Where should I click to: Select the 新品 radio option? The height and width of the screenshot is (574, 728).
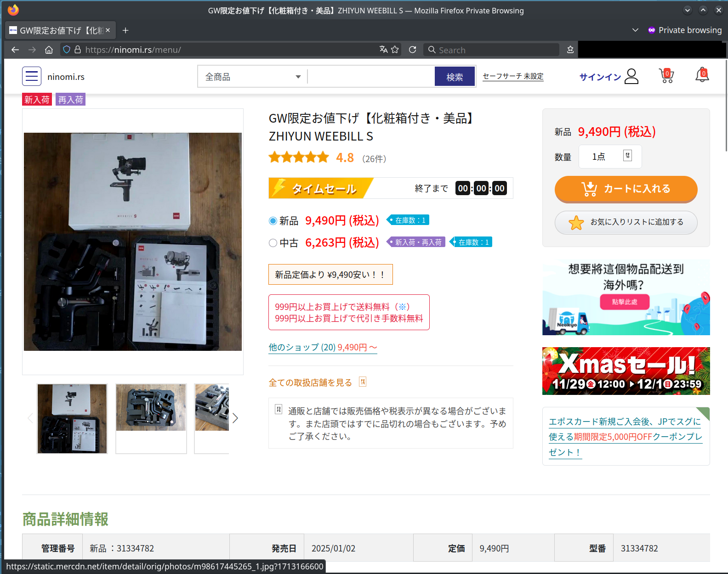click(x=273, y=221)
